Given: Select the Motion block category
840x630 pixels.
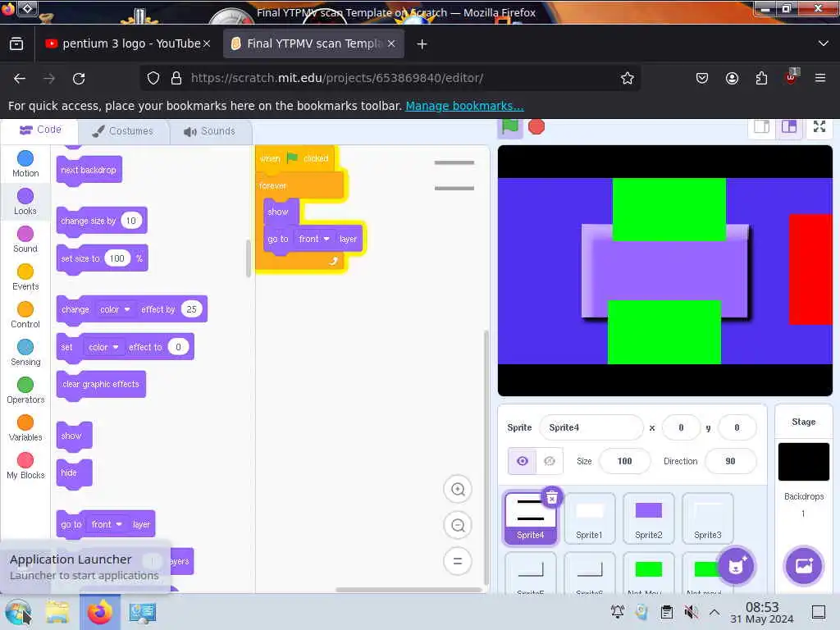Looking at the screenshot, I should [25, 164].
